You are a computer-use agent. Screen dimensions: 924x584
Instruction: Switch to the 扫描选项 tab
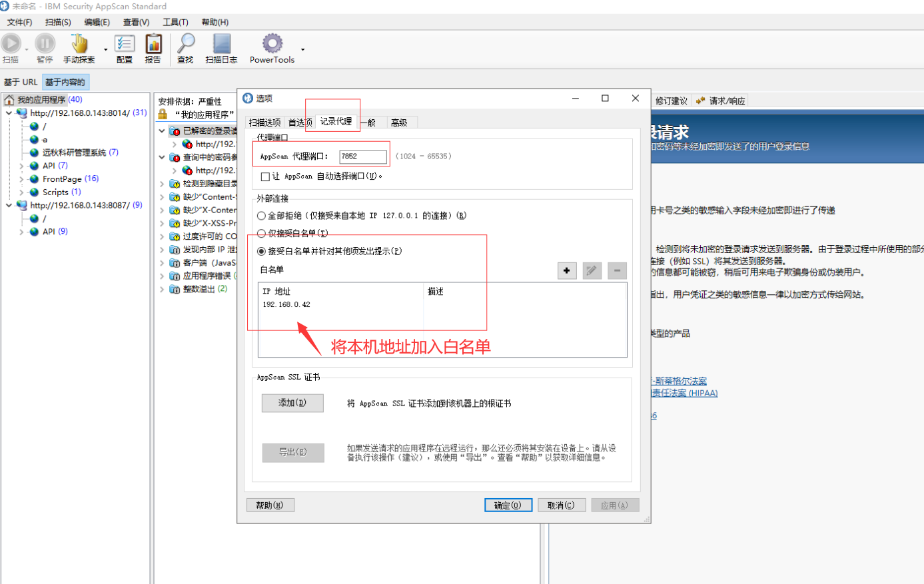coord(265,123)
